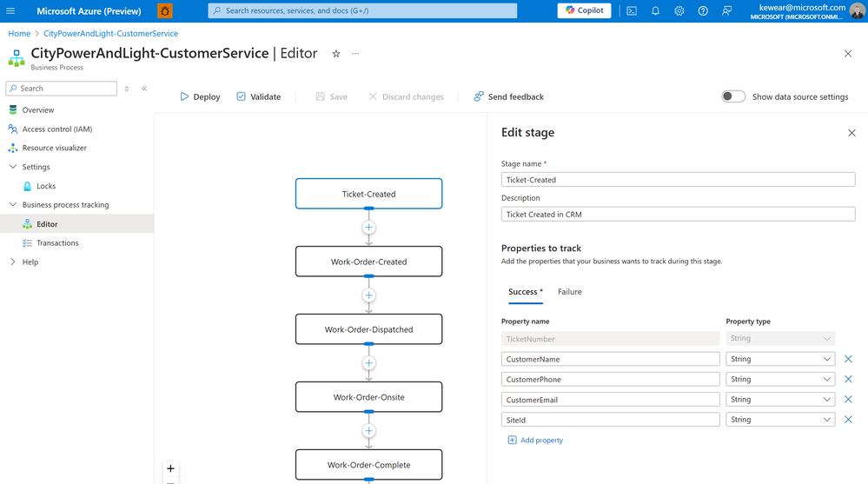Click the Deploy toolbar button
Image resolution: width=868 pixels, height=484 pixels.
pyautogui.click(x=200, y=97)
